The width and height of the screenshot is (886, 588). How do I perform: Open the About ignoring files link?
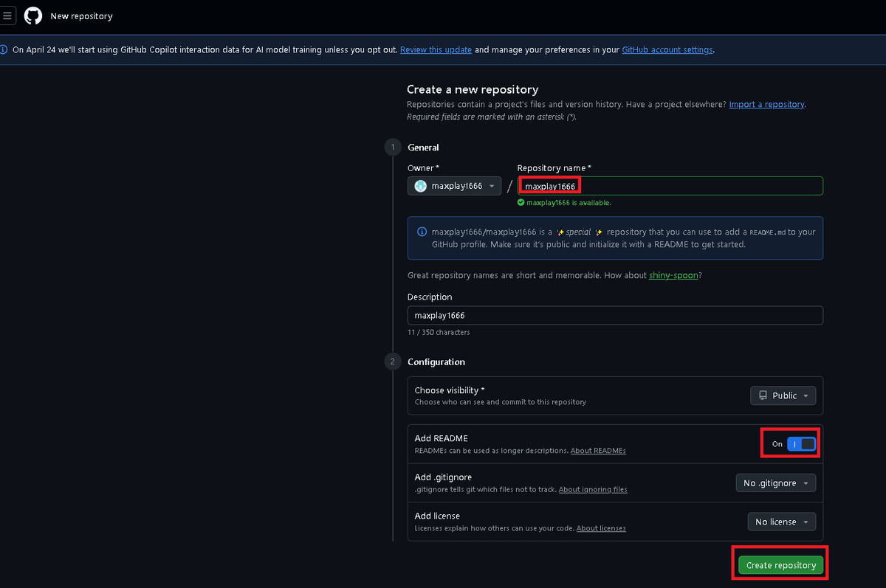[x=593, y=489]
